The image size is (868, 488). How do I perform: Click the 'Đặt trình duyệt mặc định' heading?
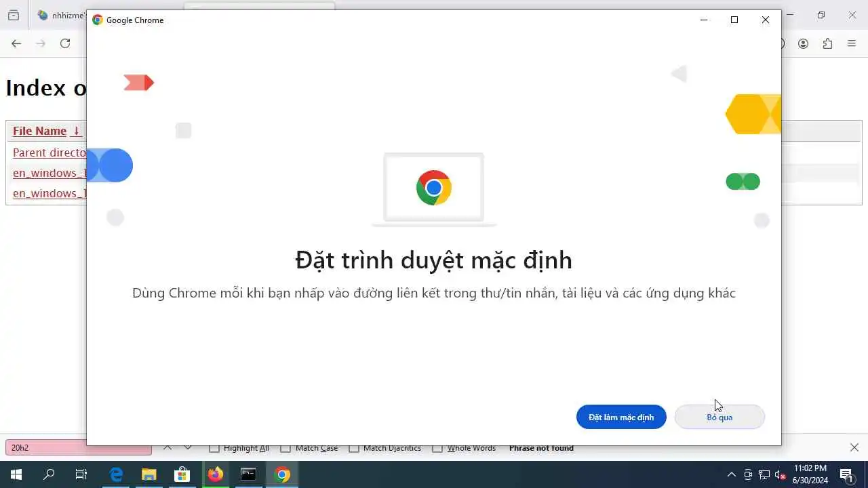coord(434,260)
